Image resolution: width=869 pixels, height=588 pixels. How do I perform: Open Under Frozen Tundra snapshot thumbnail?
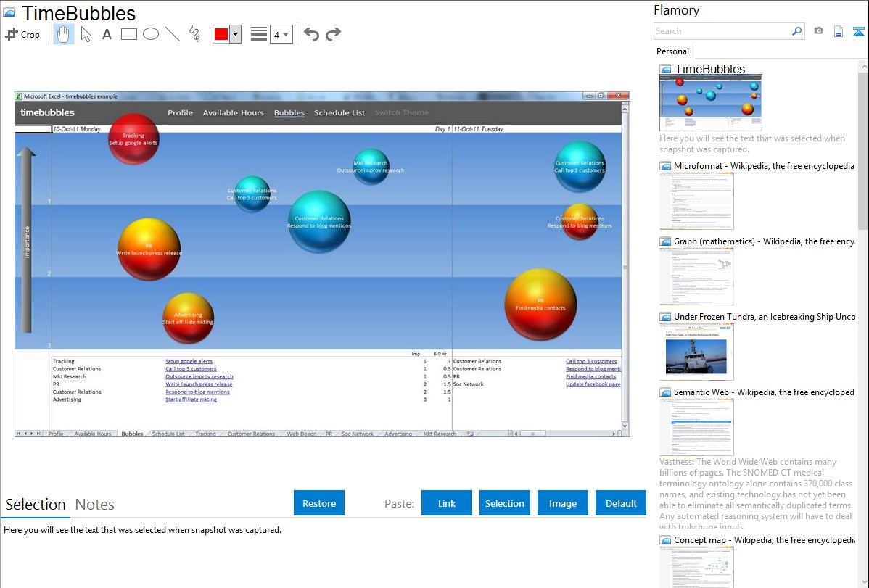click(x=696, y=352)
